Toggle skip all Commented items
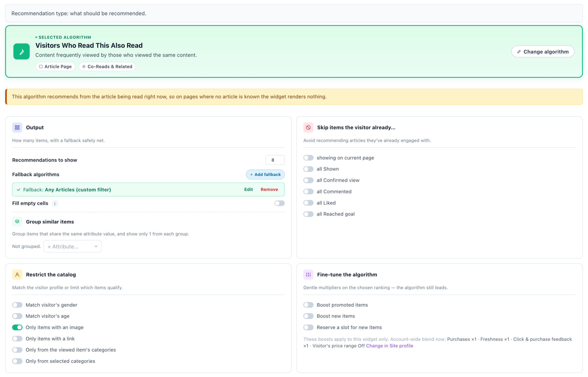Screen dimensions: 588x377 point(308,191)
